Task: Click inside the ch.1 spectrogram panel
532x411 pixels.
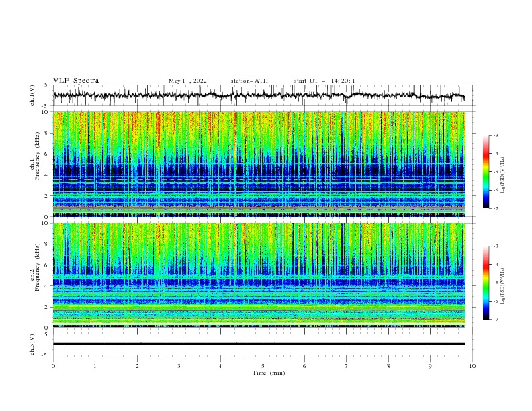Action: point(259,164)
